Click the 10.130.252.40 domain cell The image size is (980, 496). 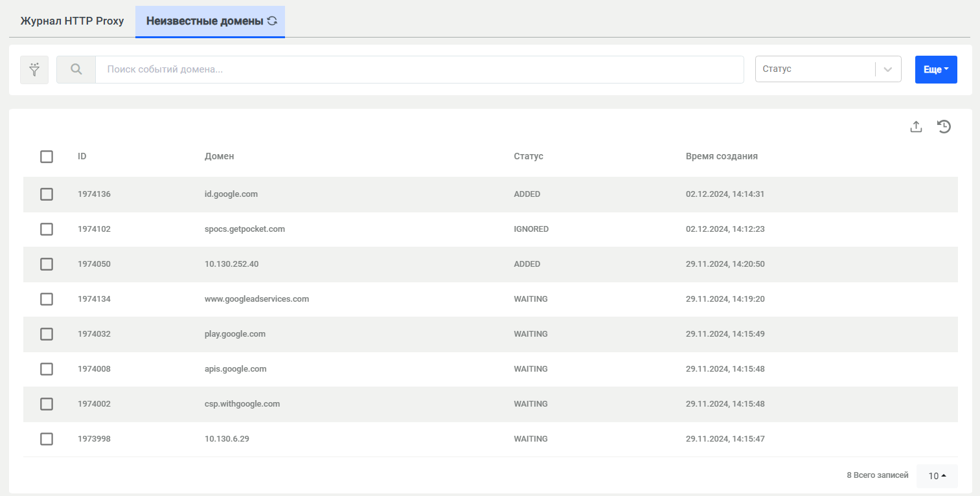tap(232, 264)
